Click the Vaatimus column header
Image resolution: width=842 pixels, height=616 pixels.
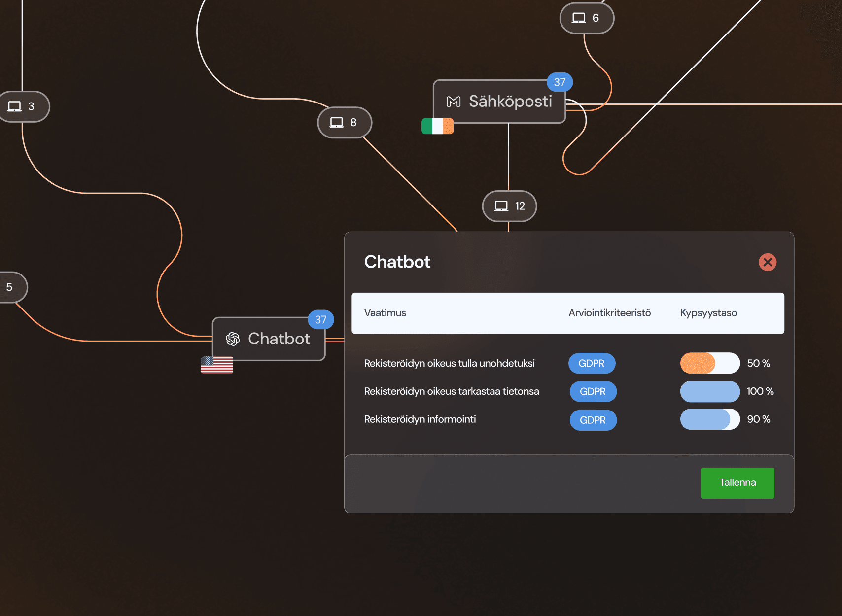(x=385, y=313)
